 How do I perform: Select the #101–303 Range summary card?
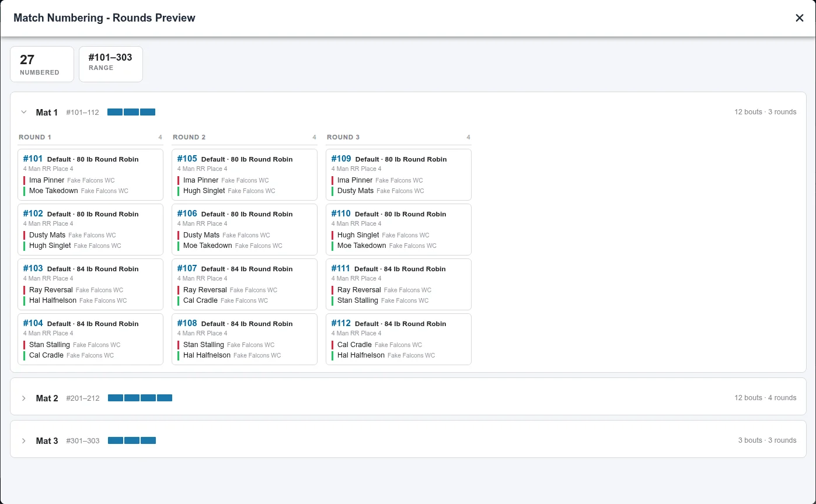pos(111,64)
